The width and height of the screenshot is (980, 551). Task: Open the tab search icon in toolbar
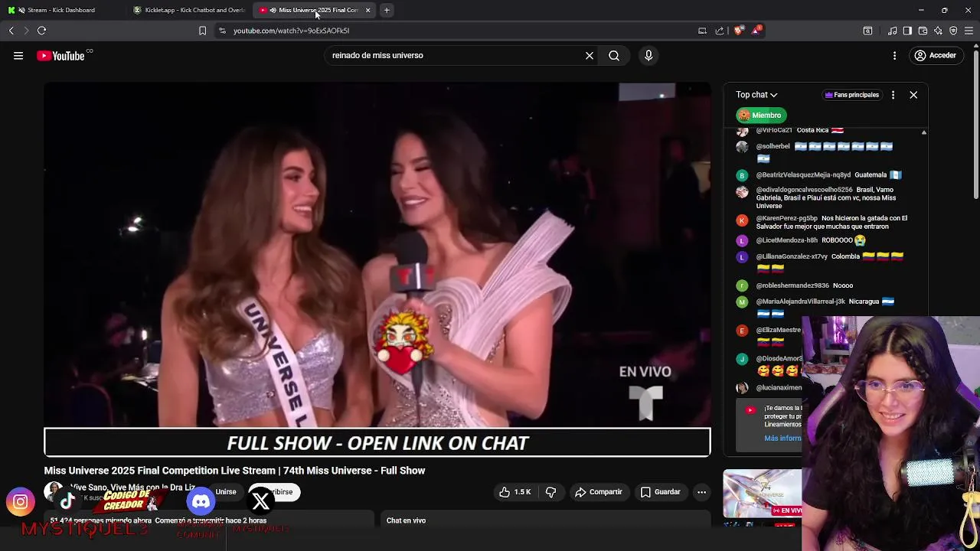(867, 31)
